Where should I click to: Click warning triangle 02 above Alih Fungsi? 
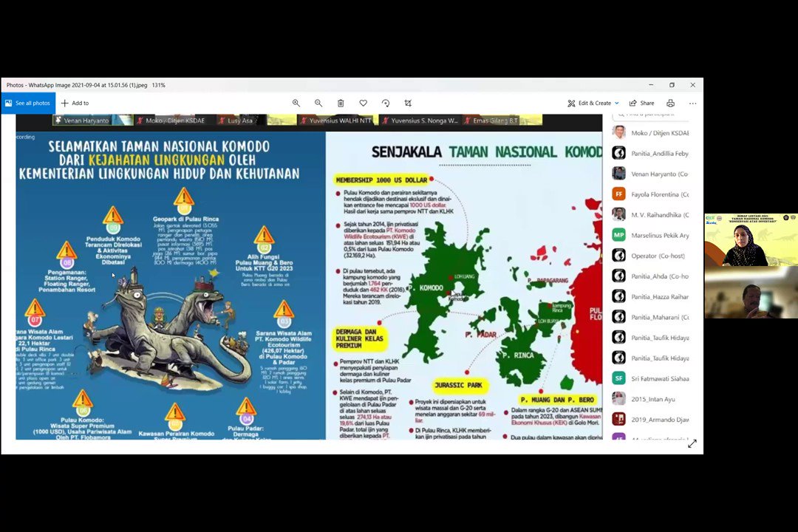click(x=264, y=237)
